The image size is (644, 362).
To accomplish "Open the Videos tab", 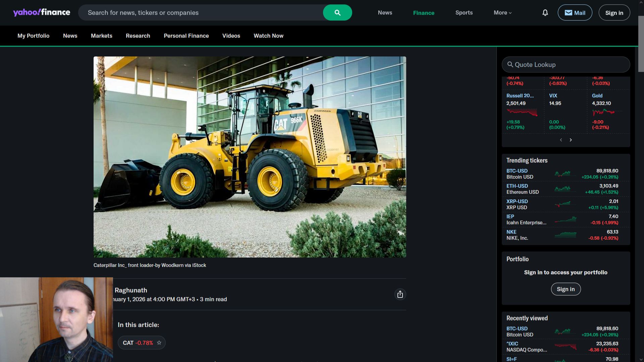I will pos(231,36).
